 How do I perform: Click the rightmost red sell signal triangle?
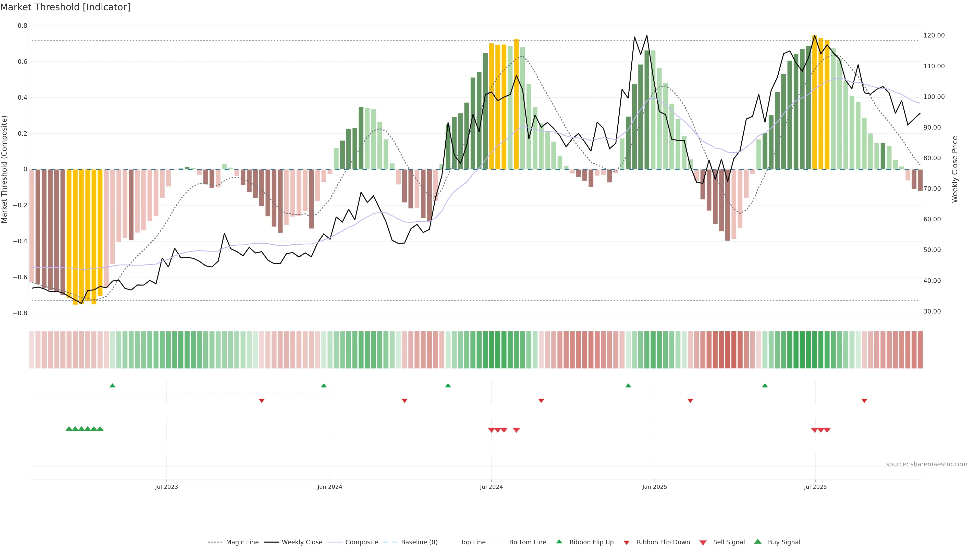click(x=827, y=430)
